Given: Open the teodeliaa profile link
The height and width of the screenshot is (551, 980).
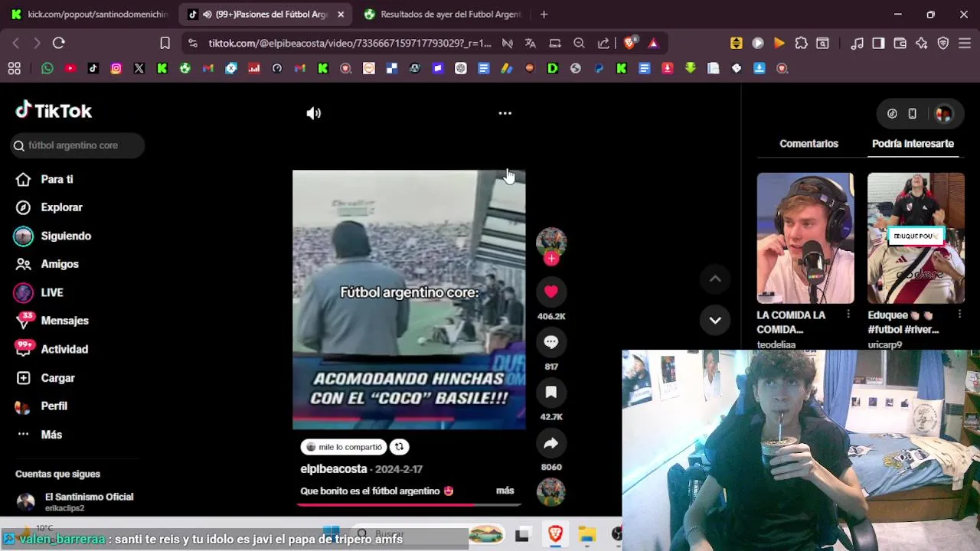Looking at the screenshot, I should [x=776, y=345].
